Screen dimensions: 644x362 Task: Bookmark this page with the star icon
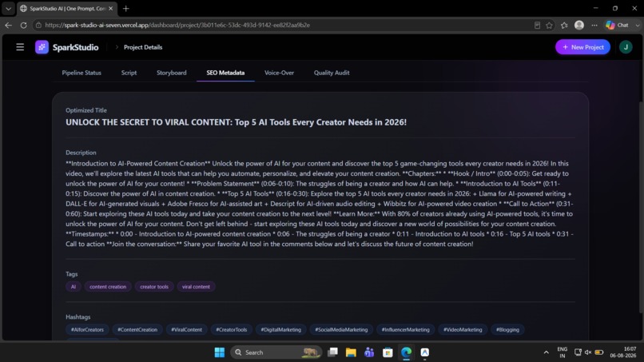click(x=549, y=25)
